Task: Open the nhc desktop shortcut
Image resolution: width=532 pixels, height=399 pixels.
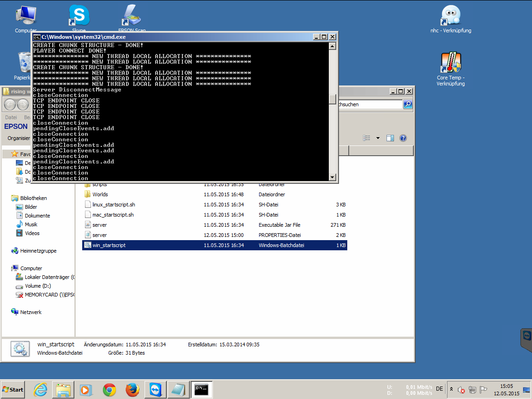Action: point(451,16)
